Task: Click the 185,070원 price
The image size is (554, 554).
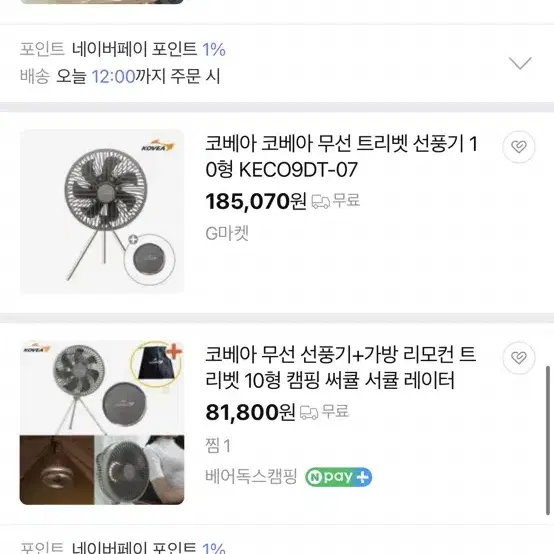Action: (x=256, y=201)
